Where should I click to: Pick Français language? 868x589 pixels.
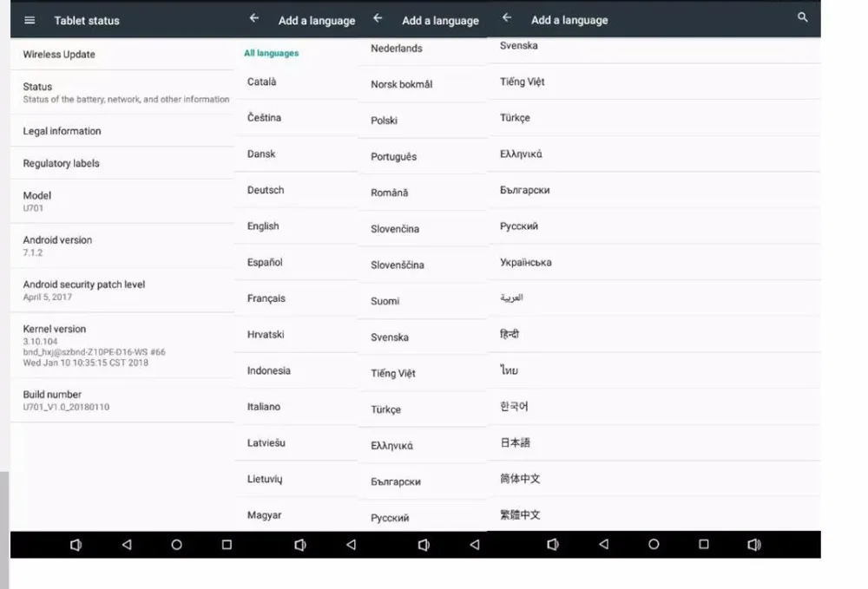pos(296,298)
